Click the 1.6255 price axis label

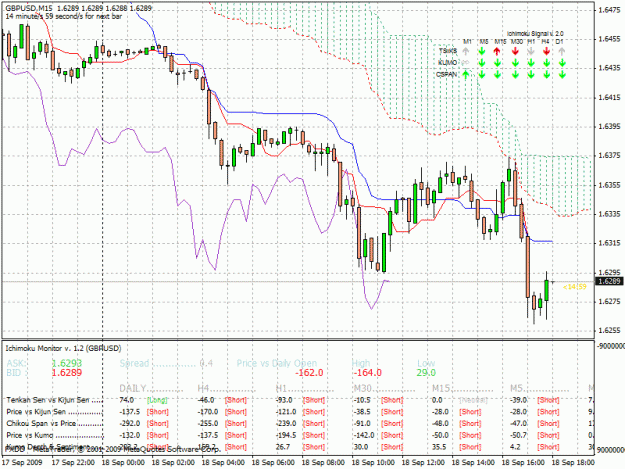click(x=609, y=330)
